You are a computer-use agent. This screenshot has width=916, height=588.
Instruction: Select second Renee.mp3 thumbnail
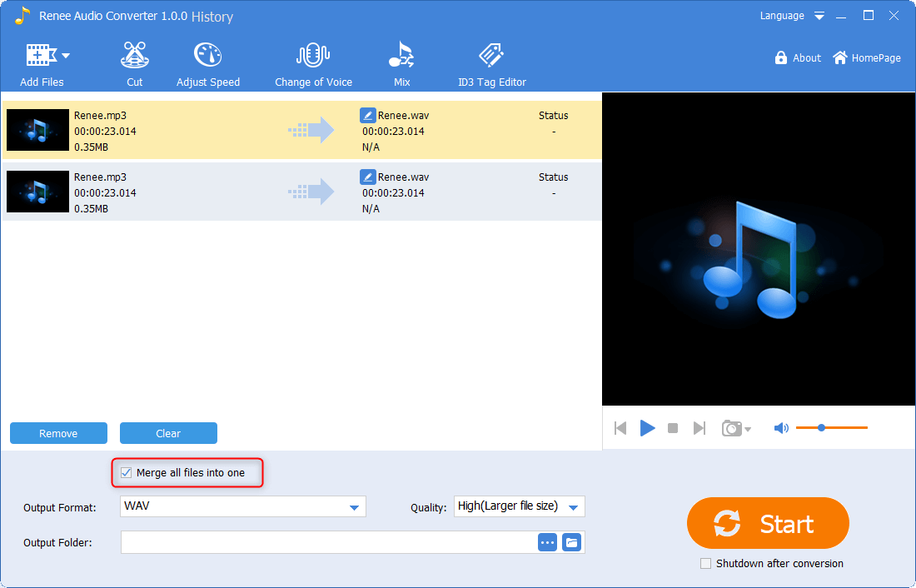37,191
